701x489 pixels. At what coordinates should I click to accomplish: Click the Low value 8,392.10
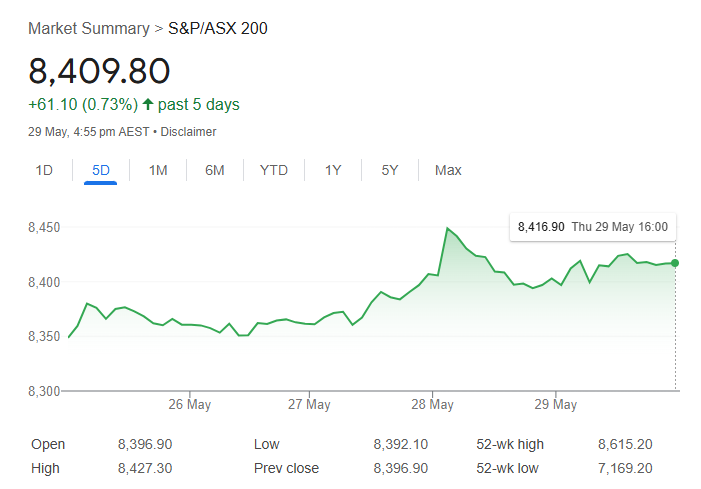401,444
